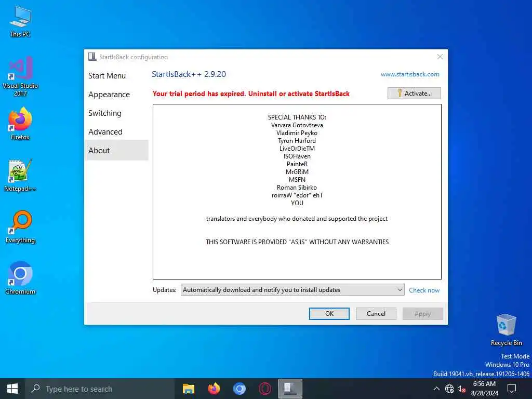Click the YOU credit line
Image resolution: width=532 pixels, height=399 pixels.
[x=297, y=203]
